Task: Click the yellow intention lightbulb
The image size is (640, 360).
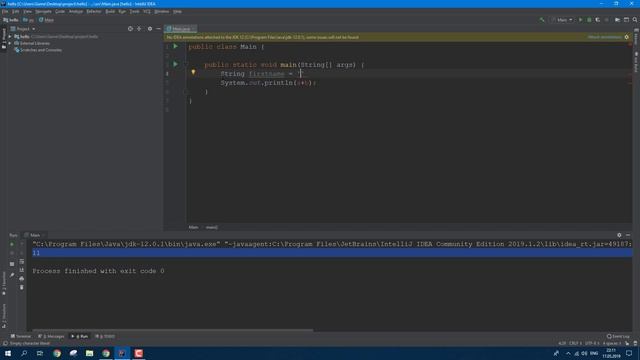Action: coord(193,72)
